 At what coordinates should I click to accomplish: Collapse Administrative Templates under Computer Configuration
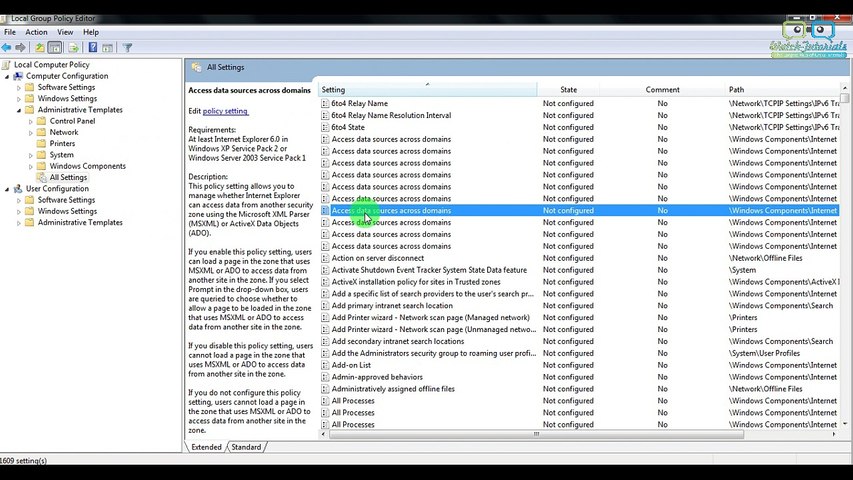(x=19, y=110)
